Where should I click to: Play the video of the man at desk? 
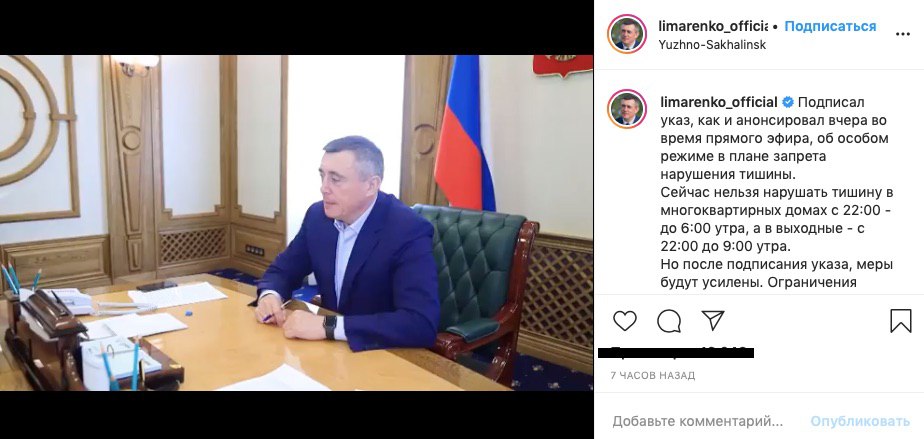pos(296,223)
